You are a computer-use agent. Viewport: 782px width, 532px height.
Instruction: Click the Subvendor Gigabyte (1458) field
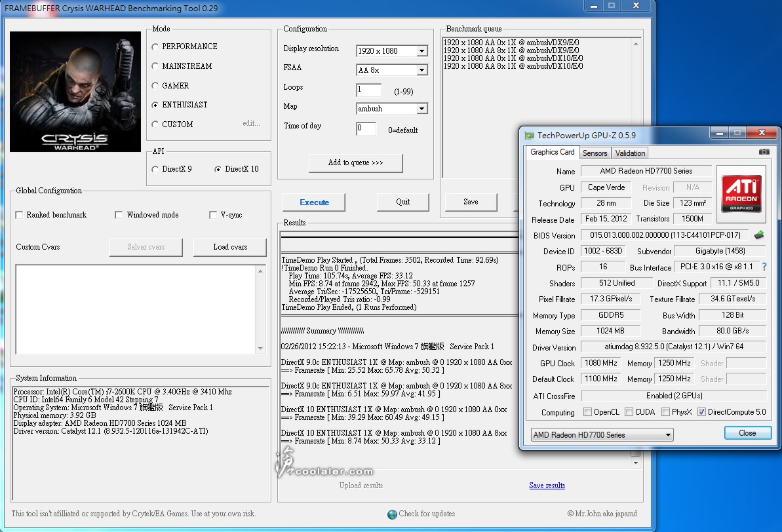720,251
